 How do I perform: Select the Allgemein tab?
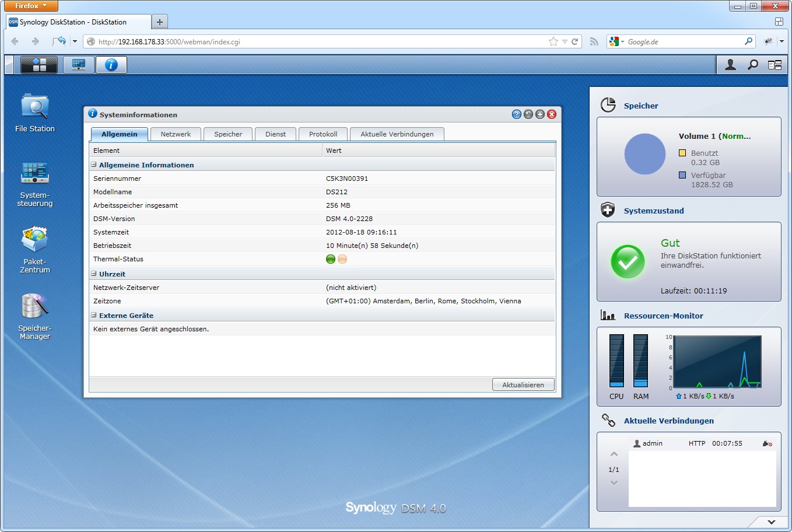120,134
